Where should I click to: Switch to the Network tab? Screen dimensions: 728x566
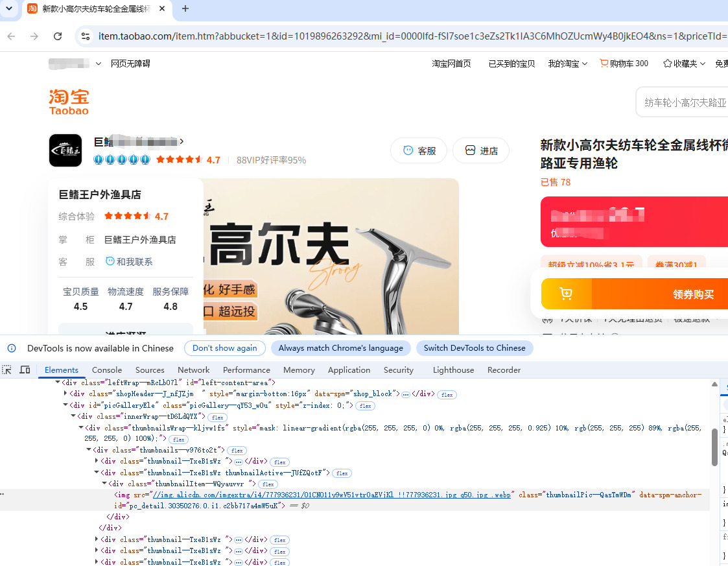pos(194,370)
